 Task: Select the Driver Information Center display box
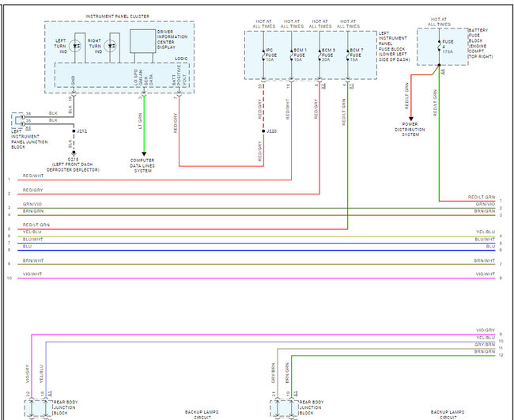click(142, 41)
